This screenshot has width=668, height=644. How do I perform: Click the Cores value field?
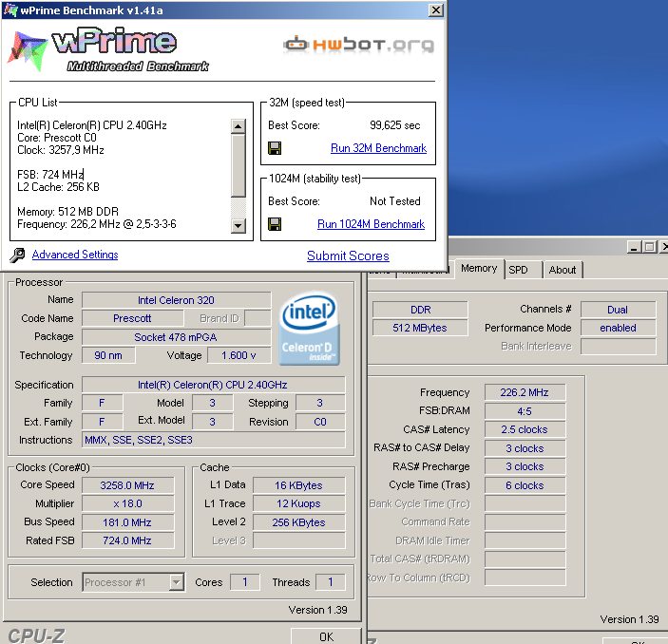pos(245,582)
